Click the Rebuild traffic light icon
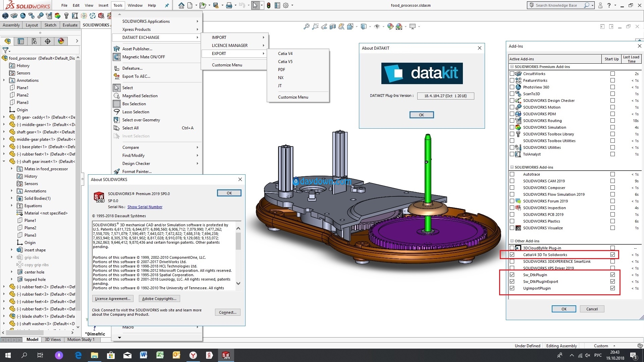The width and height of the screenshot is (644, 362). pyautogui.click(x=269, y=5)
